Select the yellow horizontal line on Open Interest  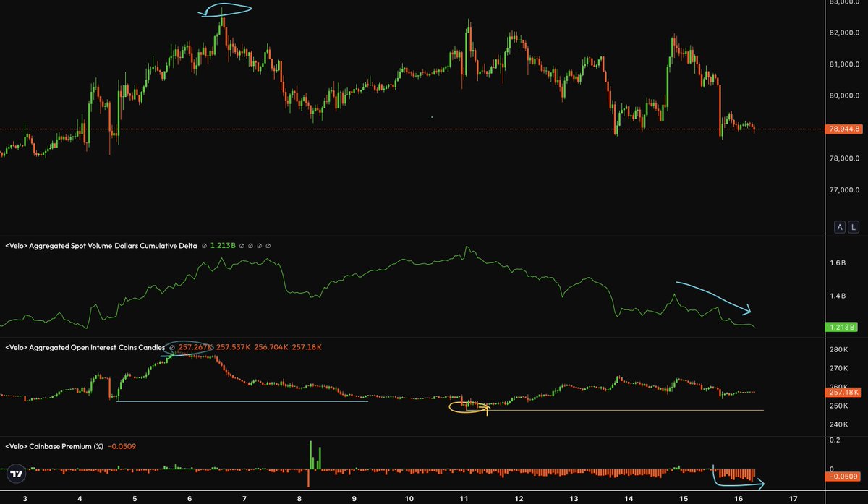click(626, 411)
